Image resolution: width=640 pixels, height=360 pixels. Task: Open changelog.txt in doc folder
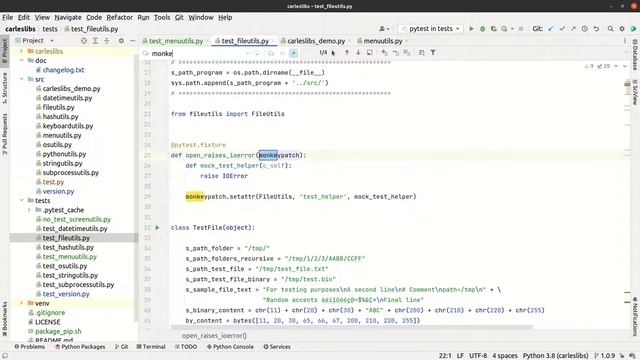pyautogui.click(x=63, y=70)
